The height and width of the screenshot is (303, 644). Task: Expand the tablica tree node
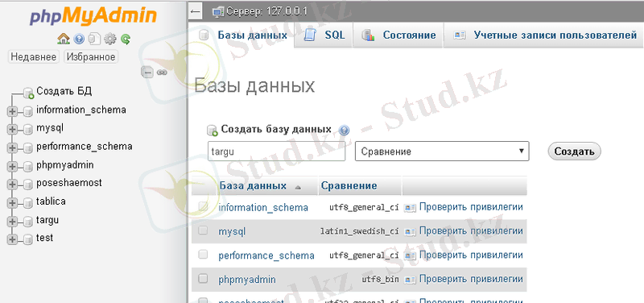[x=12, y=203]
